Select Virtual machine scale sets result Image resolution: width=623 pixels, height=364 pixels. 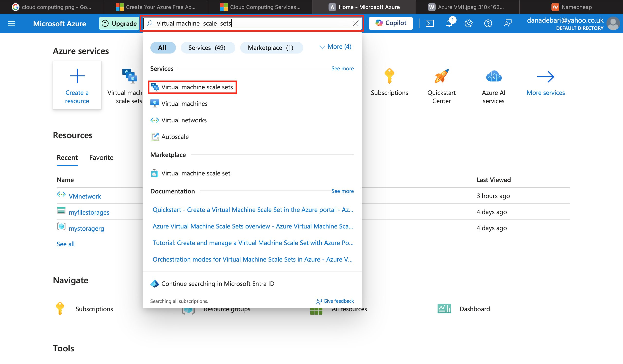(197, 87)
